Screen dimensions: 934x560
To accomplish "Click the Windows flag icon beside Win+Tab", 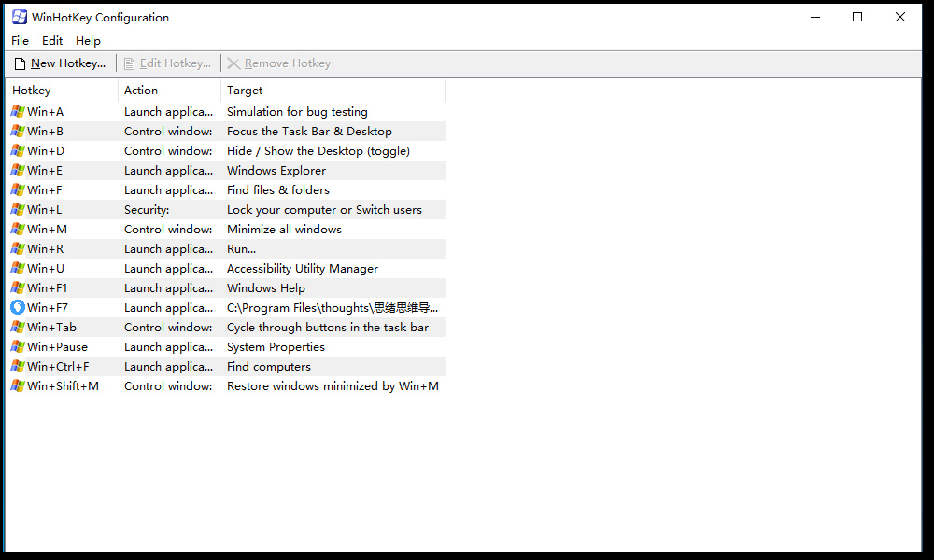I will (18, 328).
